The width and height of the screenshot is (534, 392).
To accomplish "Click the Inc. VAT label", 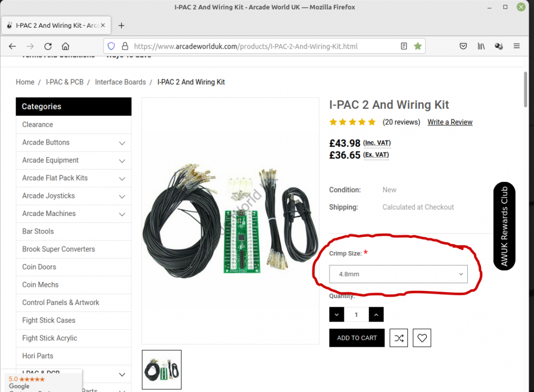I will (x=376, y=143).
